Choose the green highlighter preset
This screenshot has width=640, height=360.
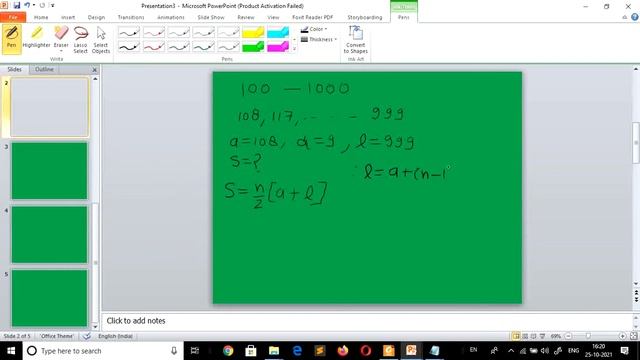point(253,47)
